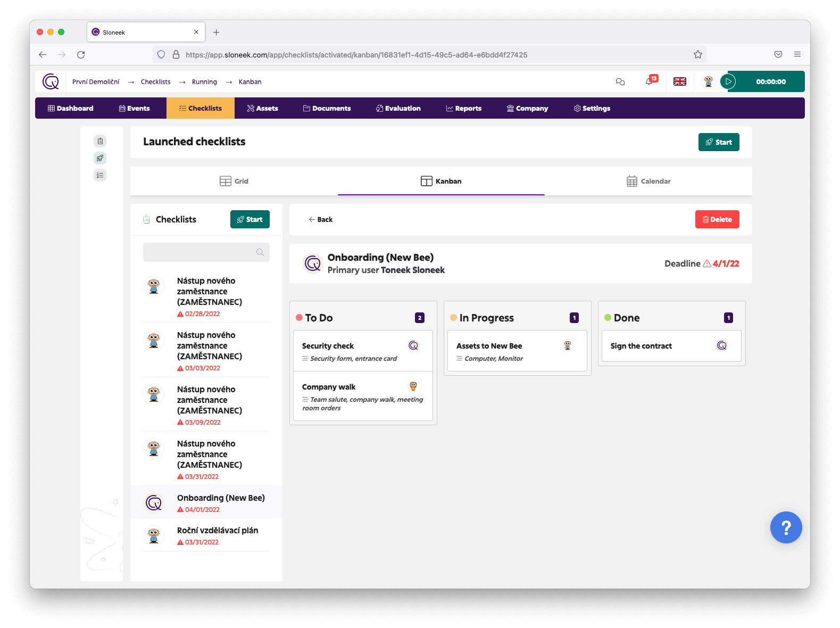Click the Done column count badge

pyautogui.click(x=728, y=318)
